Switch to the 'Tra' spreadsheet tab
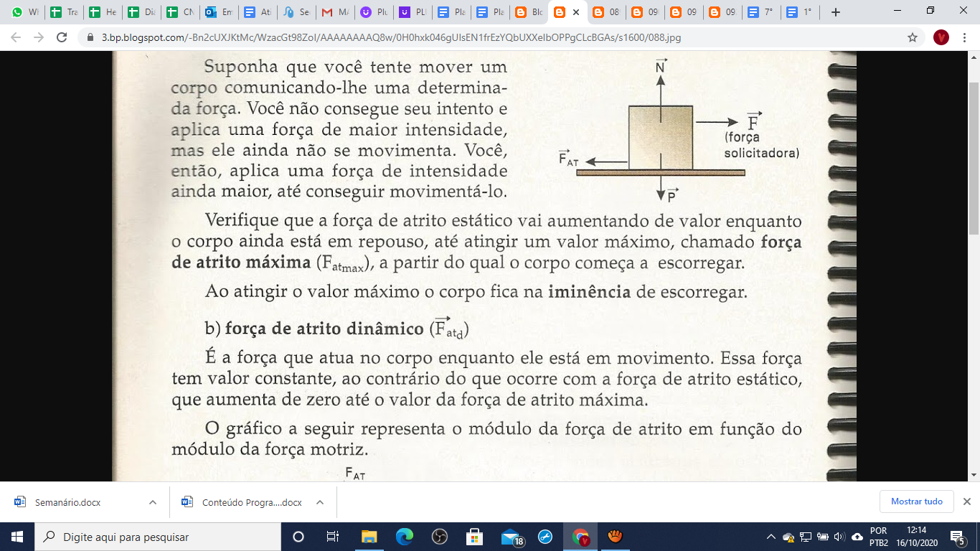The width and height of the screenshot is (980, 551). [63, 12]
